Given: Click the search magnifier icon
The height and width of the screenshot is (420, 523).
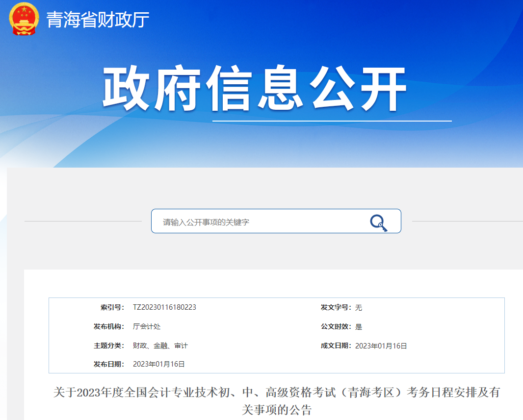Looking at the screenshot, I should click(378, 221).
